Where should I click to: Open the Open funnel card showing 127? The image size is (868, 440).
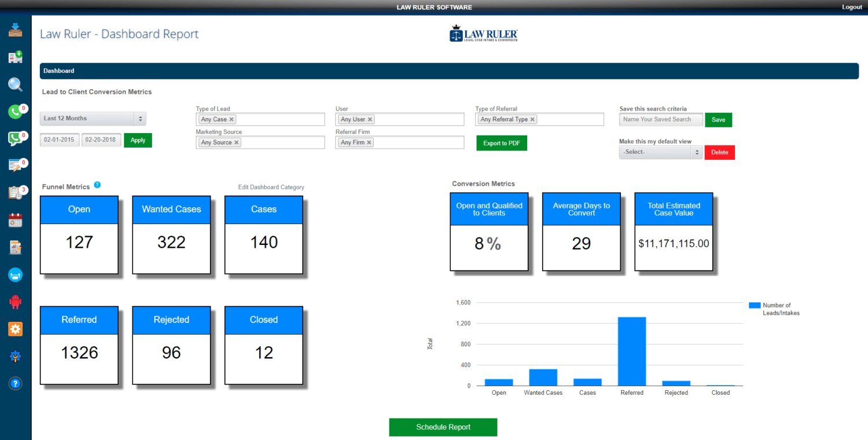(x=79, y=234)
